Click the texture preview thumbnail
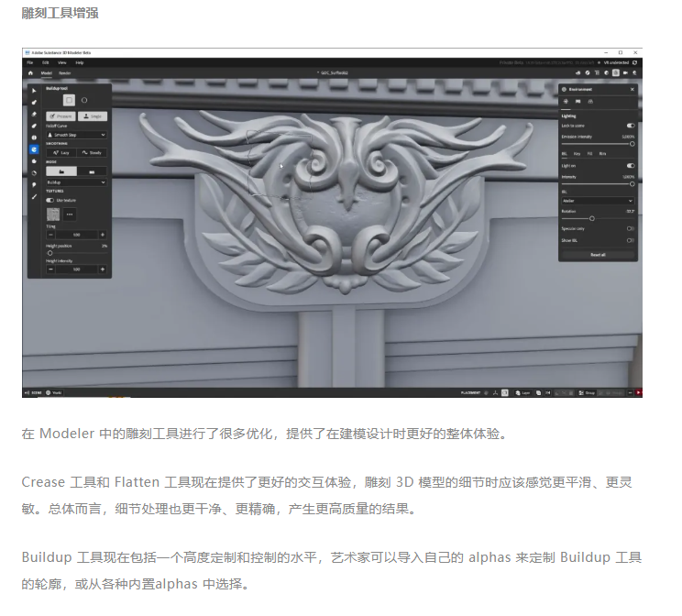 [53, 214]
